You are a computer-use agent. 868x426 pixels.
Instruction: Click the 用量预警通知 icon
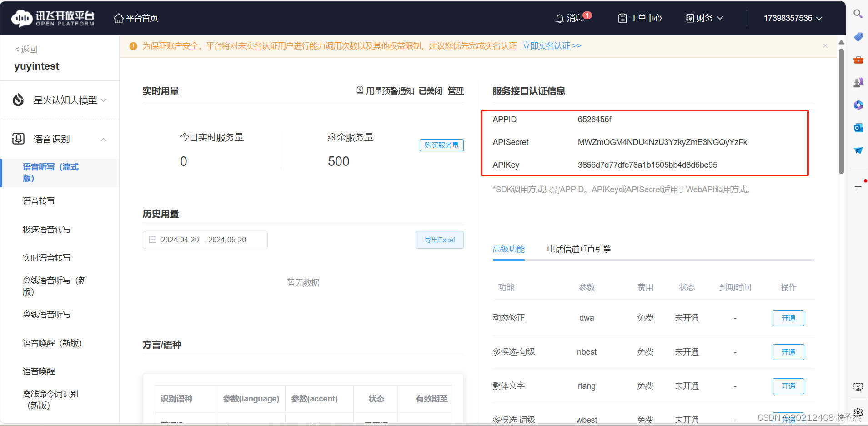(360, 90)
